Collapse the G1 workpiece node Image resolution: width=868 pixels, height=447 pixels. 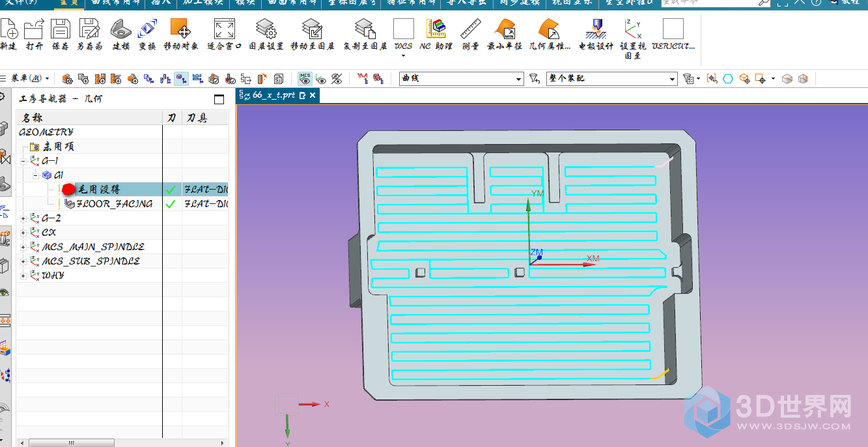[x=36, y=175]
